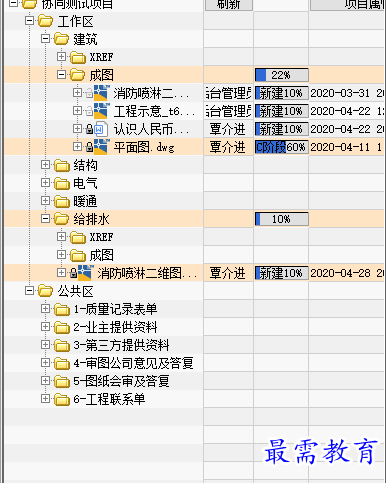This screenshot has height=483, width=386.
Task: Select the 认识人民币... file name
Action: [151, 129]
